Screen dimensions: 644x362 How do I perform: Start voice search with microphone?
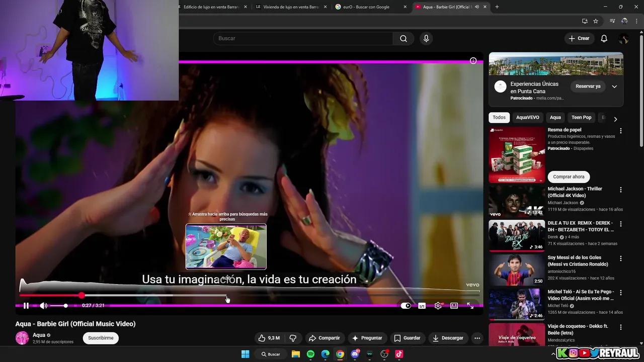coord(426,38)
